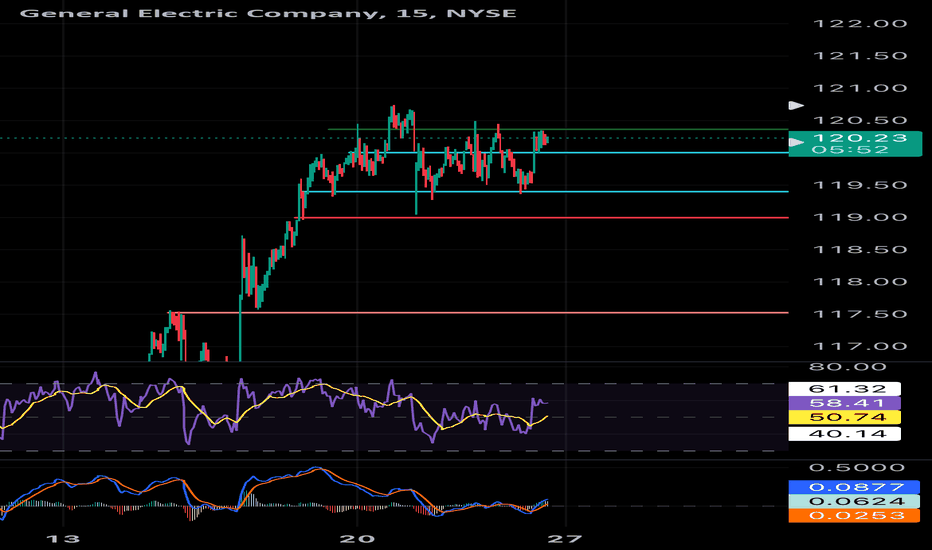Click the 121.00 price axis label
This screenshot has height=550, width=932.
859,88
